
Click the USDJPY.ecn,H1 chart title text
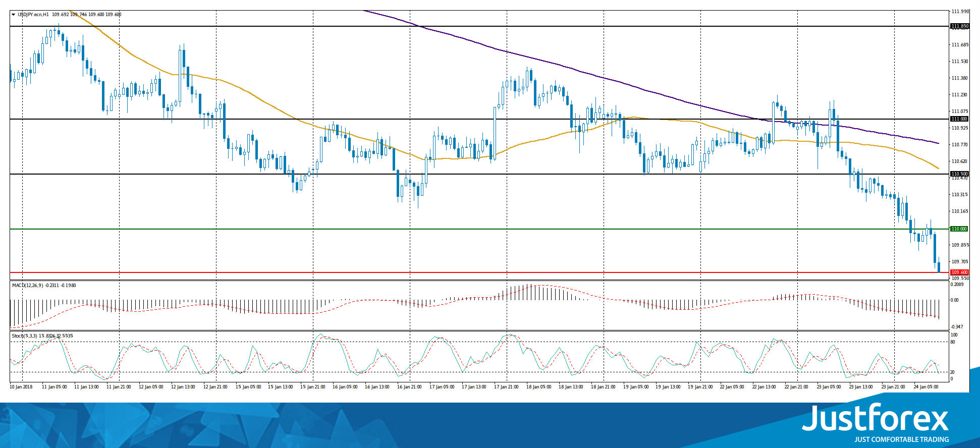(x=33, y=15)
